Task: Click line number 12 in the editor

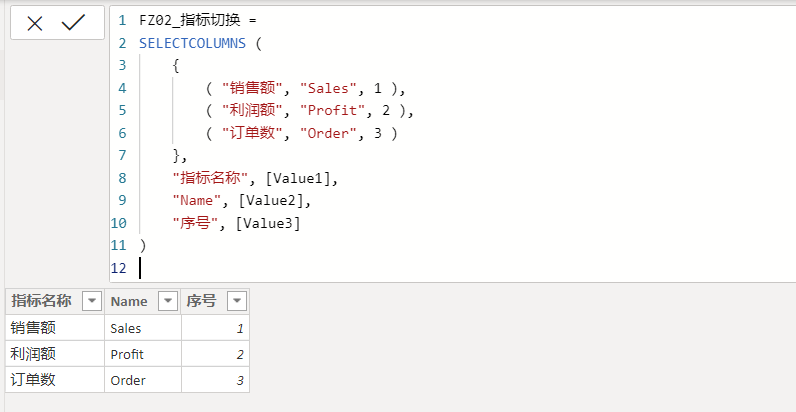Action: 118,268
